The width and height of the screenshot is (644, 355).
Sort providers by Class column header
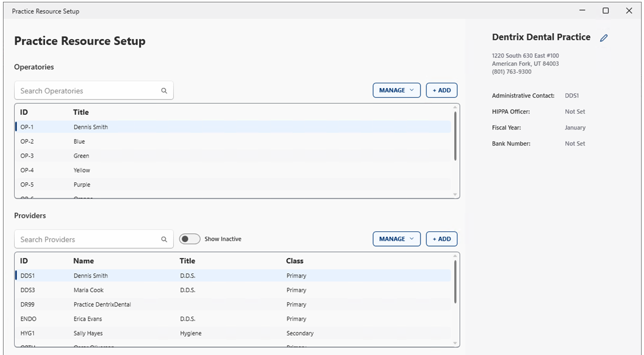295,261
